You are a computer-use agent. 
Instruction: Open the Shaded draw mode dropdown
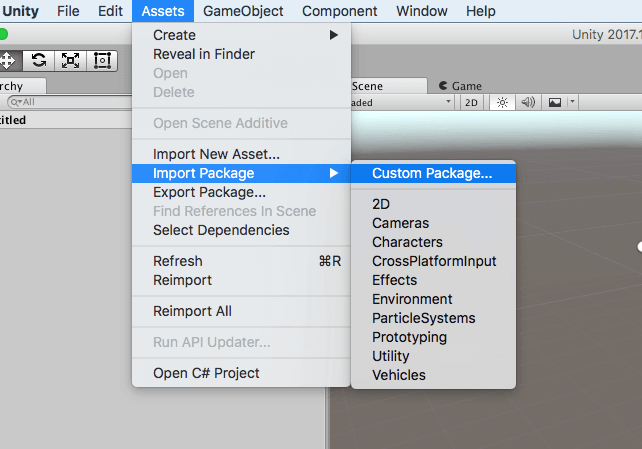click(402, 102)
